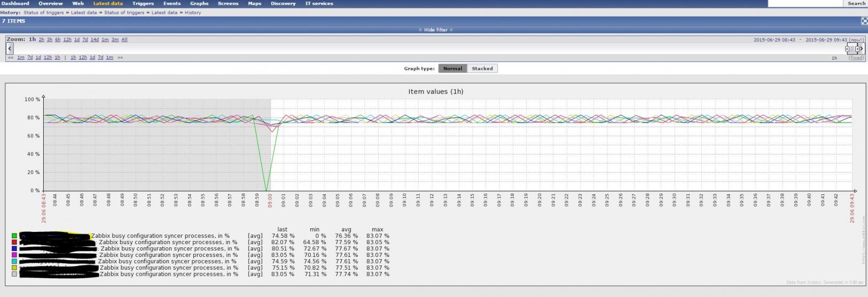Open Screens from the menu
Screen dimensions: 868x297
(x=228, y=3)
